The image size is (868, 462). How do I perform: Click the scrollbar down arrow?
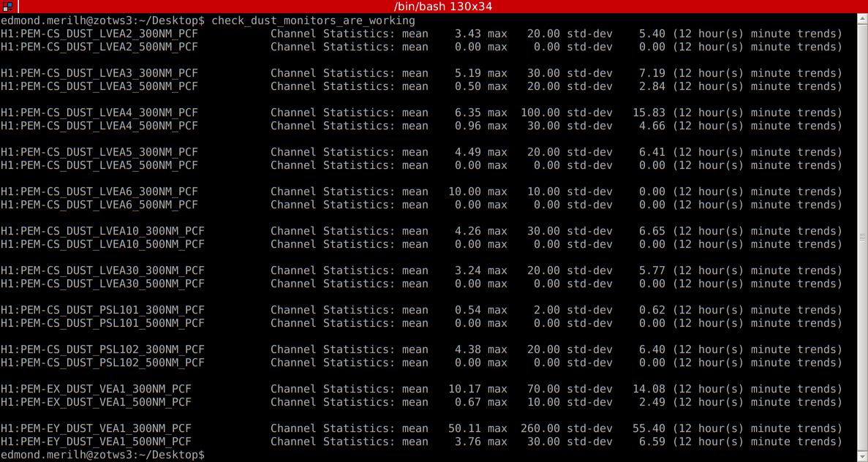[x=862, y=456]
